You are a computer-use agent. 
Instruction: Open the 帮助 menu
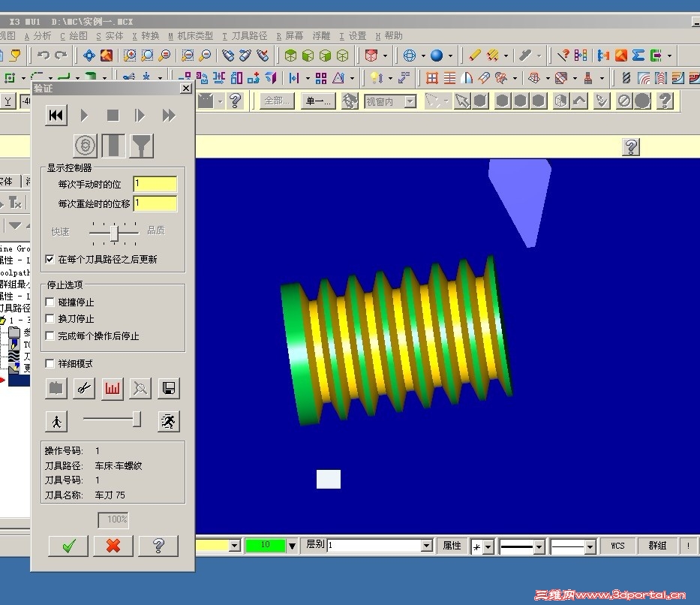tap(389, 36)
